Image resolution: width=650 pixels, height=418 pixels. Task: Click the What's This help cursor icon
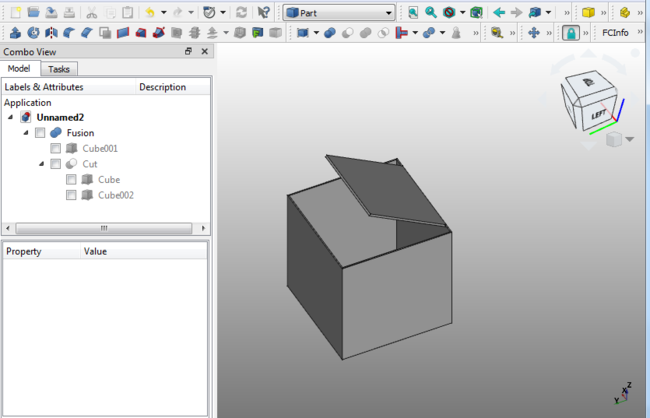point(263,12)
